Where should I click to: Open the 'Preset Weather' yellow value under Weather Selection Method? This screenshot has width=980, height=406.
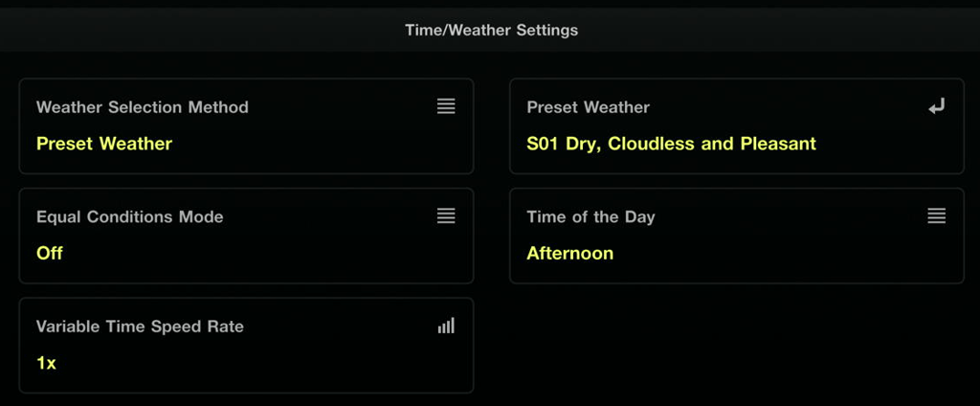click(104, 144)
